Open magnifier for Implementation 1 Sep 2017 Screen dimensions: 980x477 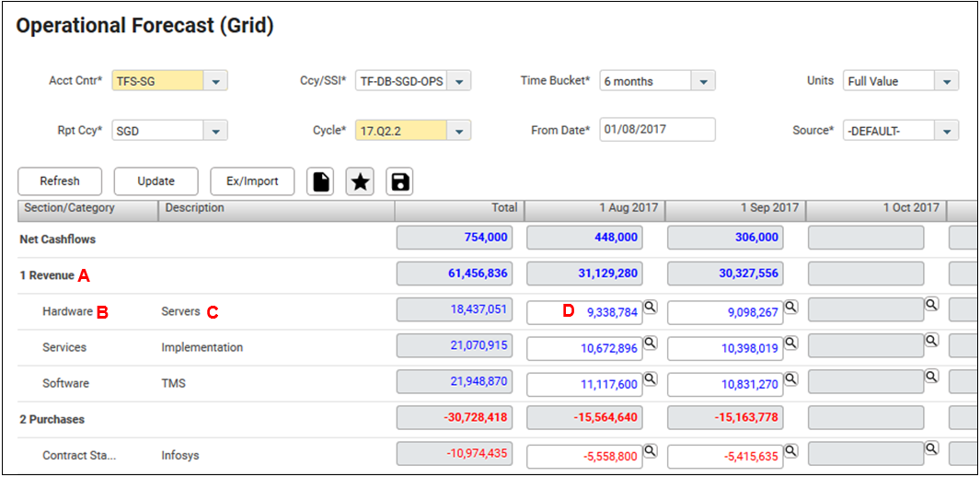pos(790,342)
